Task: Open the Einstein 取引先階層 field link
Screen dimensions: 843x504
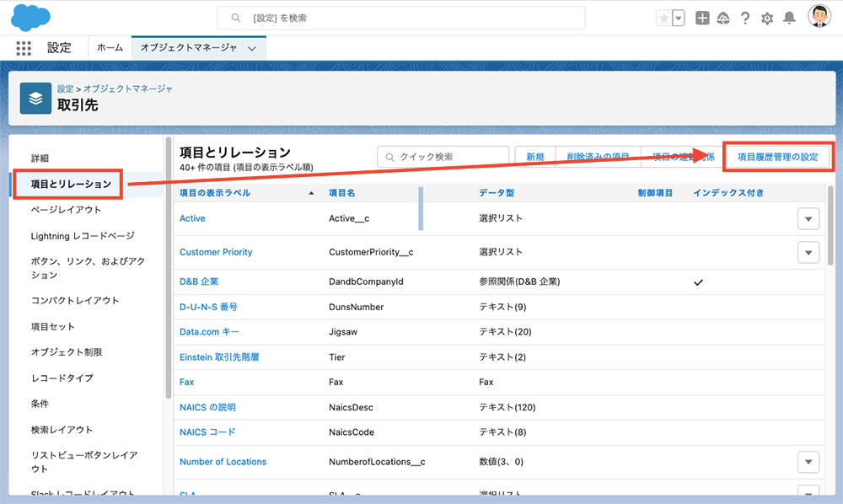Action: pos(219,357)
